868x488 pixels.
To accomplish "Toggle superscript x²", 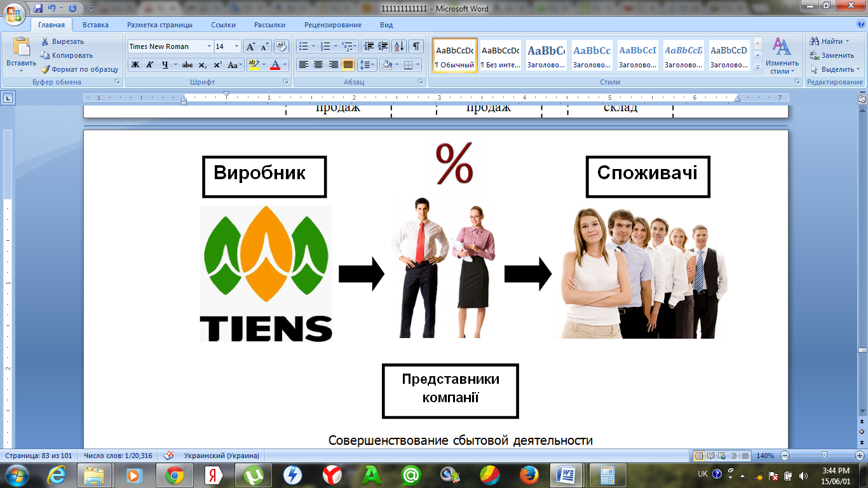I will pyautogui.click(x=217, y=65).
